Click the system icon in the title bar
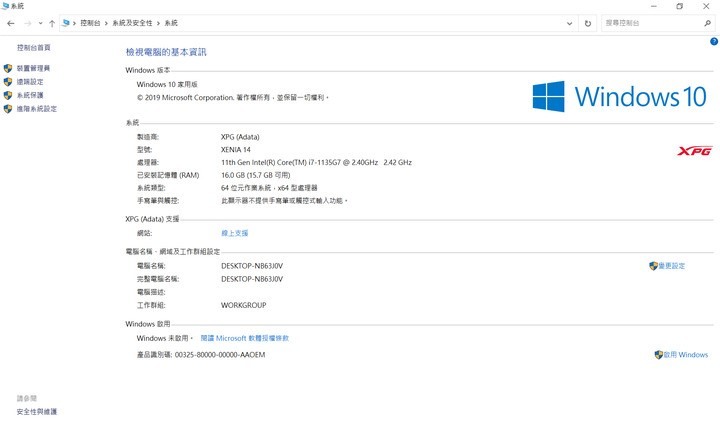Viewport: 720px width, 427px height. (x=6, y=6)
